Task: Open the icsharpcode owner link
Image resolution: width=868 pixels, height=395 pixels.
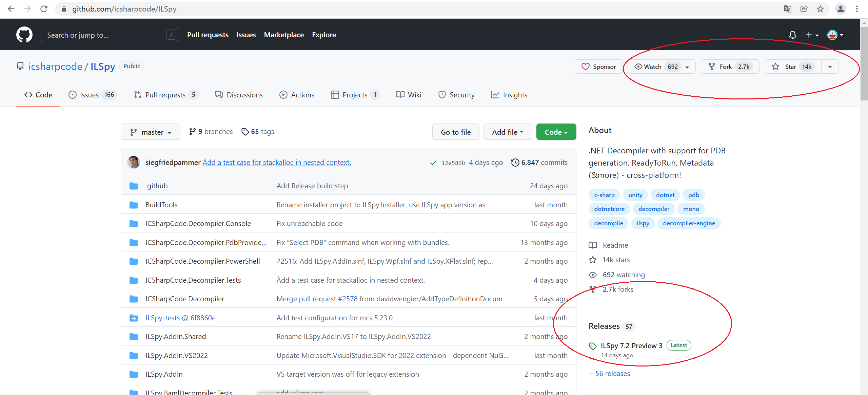Action: [x=55, y=66]
